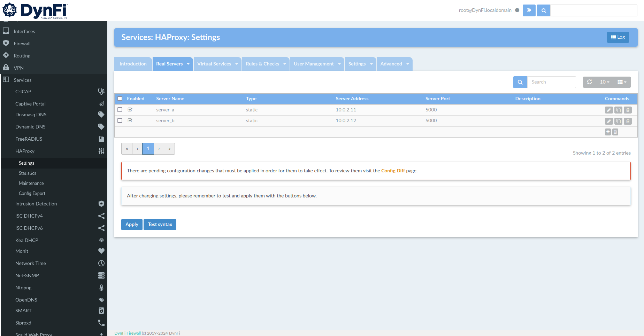Image resolution: width=644 pixels, height=336 pixels.
Task: Toggle the enabled state of server_b
Action: [130, 120]
